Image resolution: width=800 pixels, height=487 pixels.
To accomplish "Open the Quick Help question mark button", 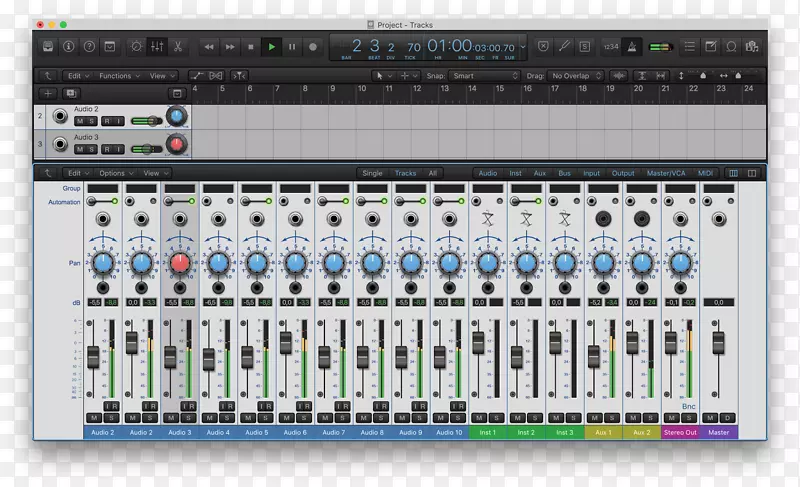I will [91, 46].
